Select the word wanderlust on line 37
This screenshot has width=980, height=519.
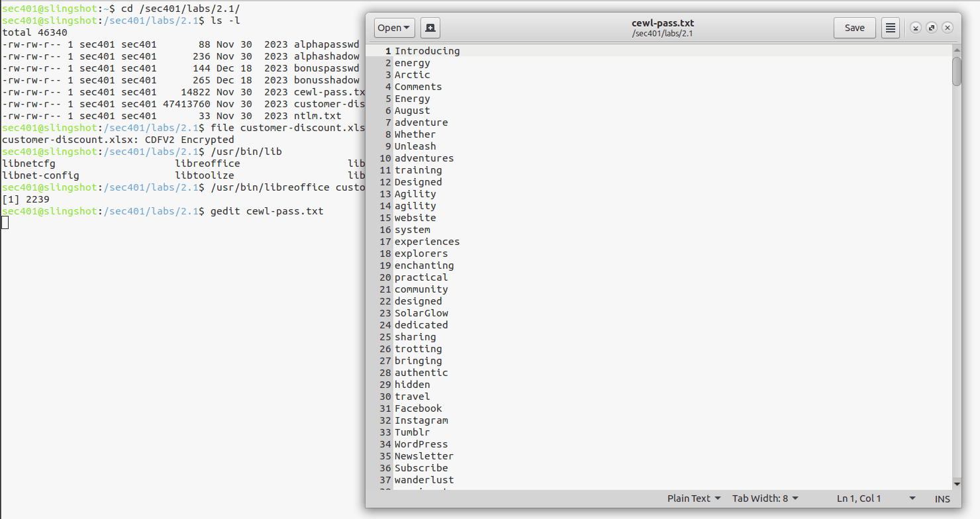click(x=424, y=480)
